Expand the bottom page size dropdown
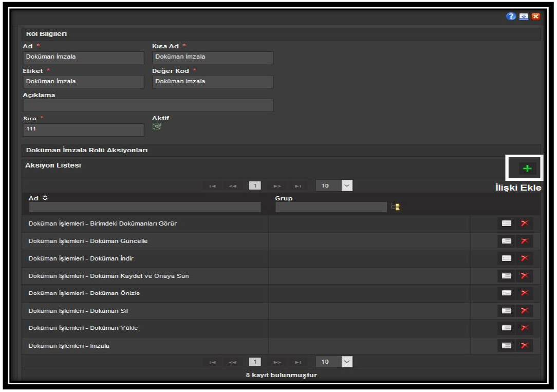557x392 pixels. (347, 362)
